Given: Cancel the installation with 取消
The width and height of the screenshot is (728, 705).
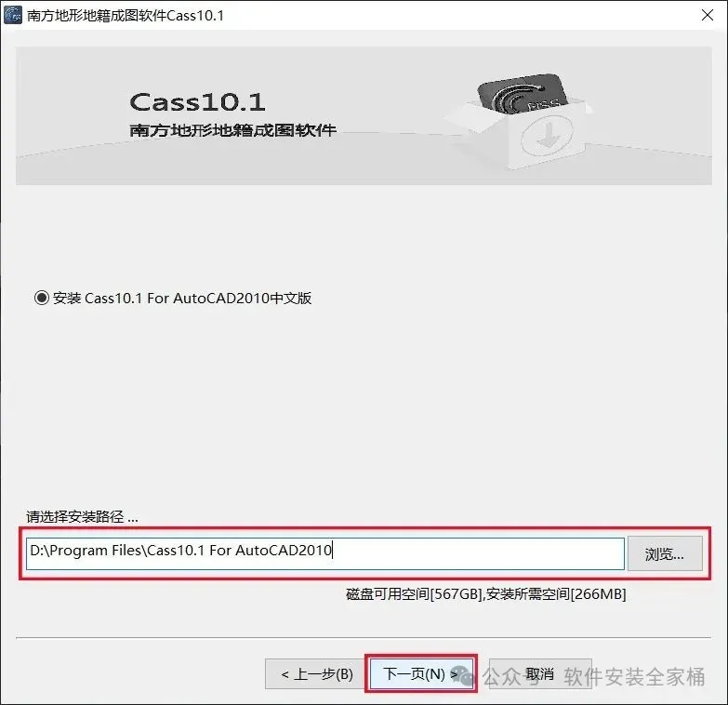Looking at the screenshot, I should click(x=540, y=673).
